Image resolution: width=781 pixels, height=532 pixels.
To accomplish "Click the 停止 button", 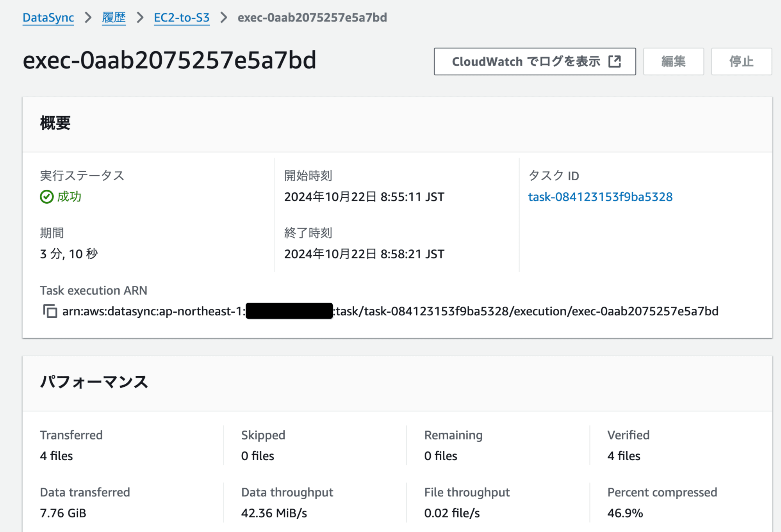I will click(741, 61).
